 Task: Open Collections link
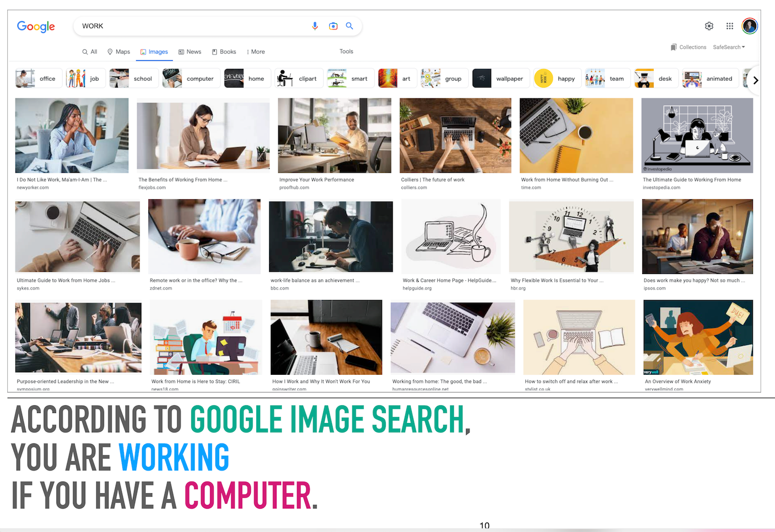point(688,47)
